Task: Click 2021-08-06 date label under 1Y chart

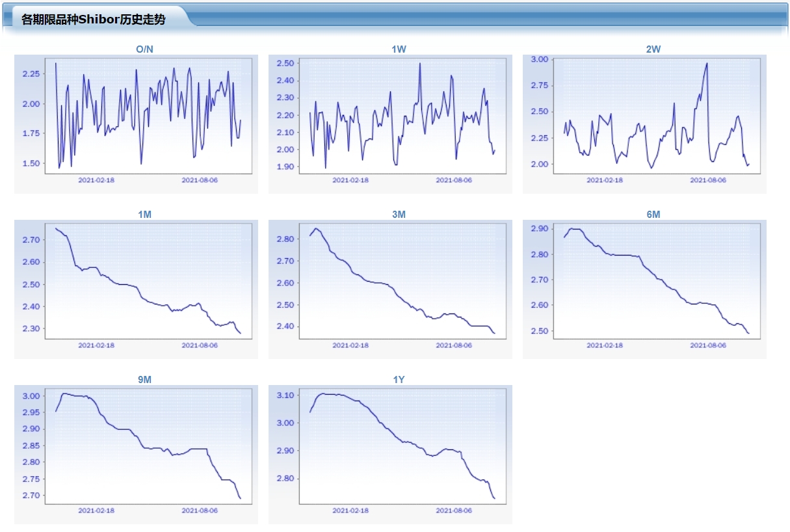Action: 454,511
